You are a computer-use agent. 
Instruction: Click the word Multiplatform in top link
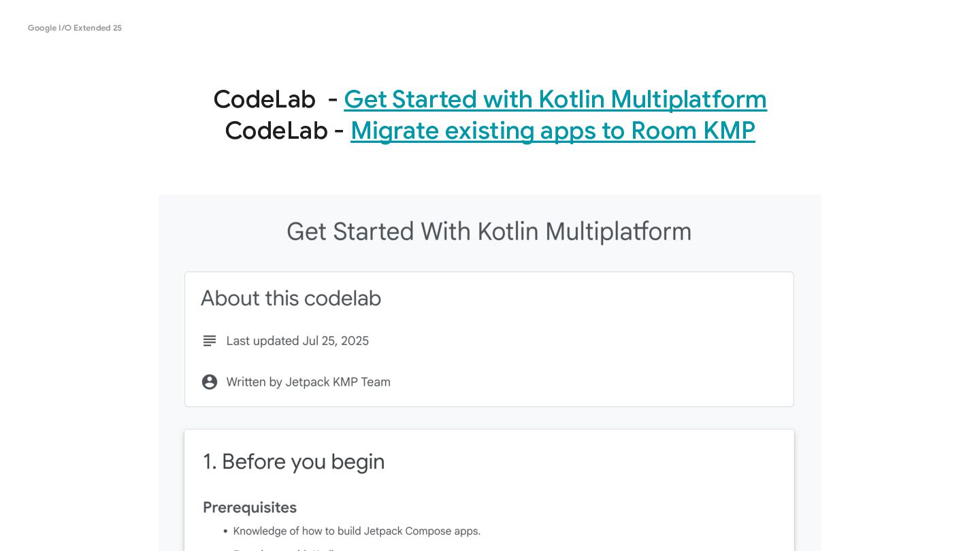click(689, 99)
